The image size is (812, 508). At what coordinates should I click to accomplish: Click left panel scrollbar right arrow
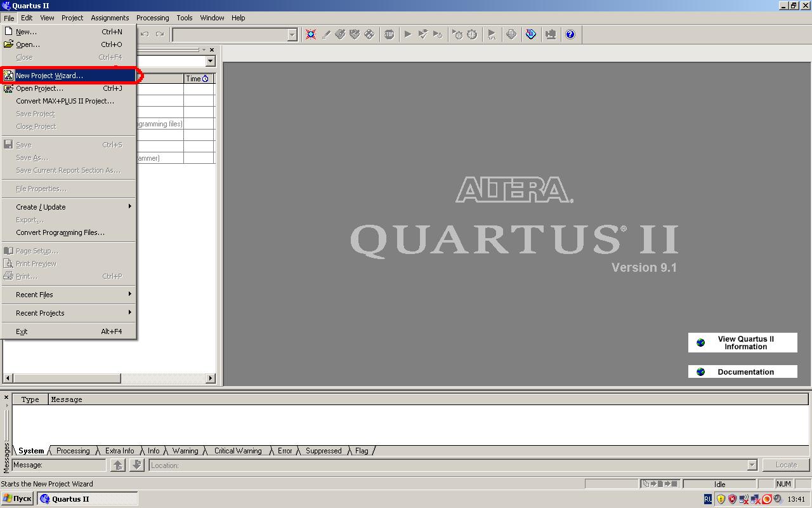coord(211,378)
